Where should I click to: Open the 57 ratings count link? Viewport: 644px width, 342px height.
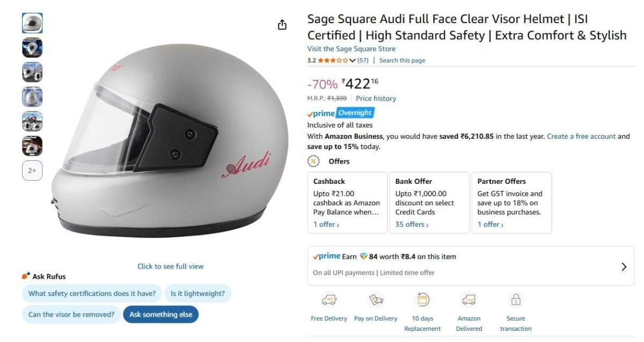pyautogui.click(x=363, y=61)
